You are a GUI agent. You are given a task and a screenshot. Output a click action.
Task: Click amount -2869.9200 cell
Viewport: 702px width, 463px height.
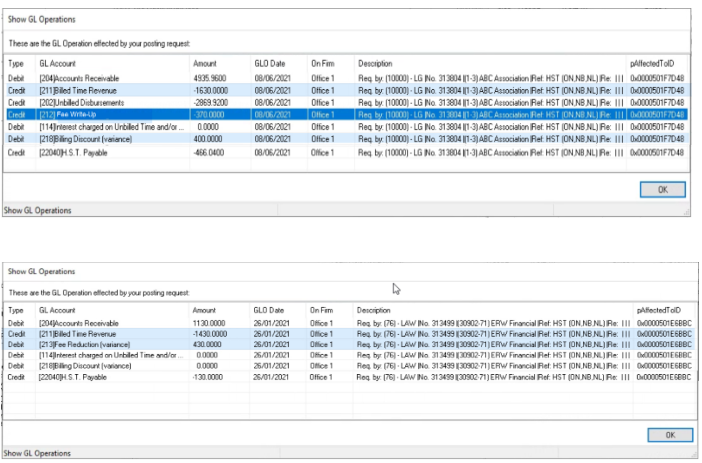[210, 103]
